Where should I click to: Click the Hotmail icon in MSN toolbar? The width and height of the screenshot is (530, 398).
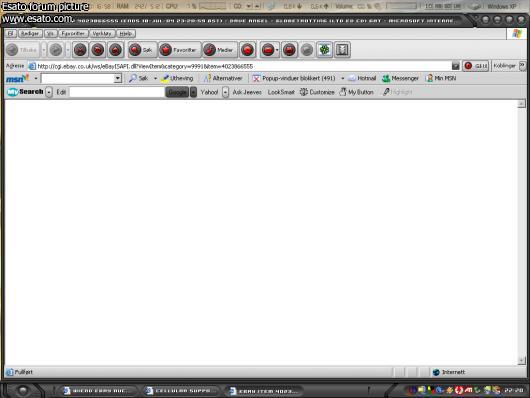coord(352,78)
